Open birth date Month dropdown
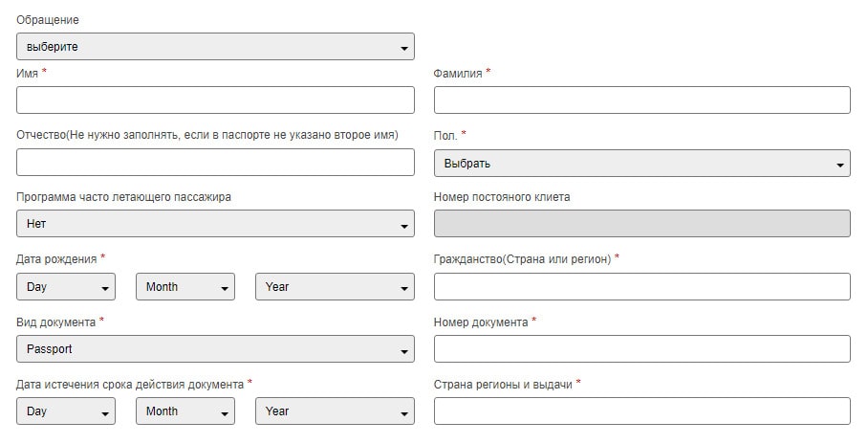The image size is (868, 444). [185, 286]
